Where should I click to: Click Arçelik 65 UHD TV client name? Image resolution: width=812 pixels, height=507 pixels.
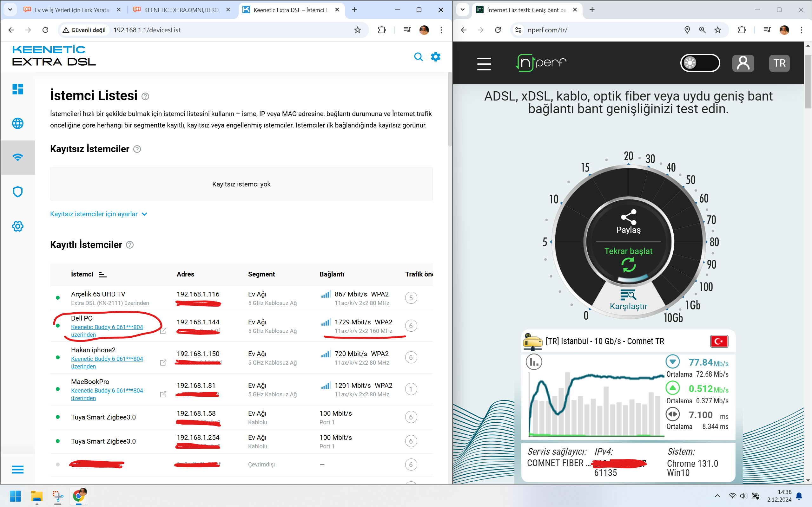coord(98,294)
